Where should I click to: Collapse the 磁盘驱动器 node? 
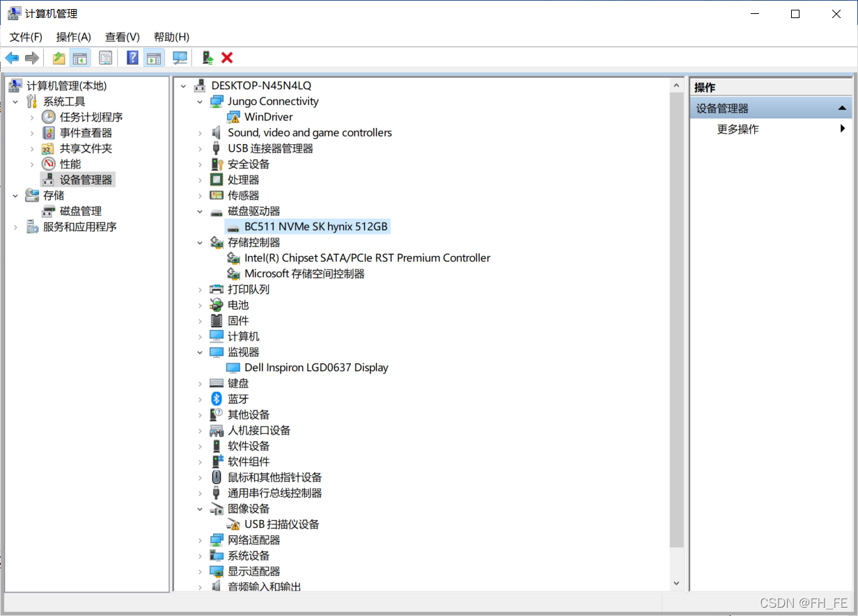pos(200,211)
